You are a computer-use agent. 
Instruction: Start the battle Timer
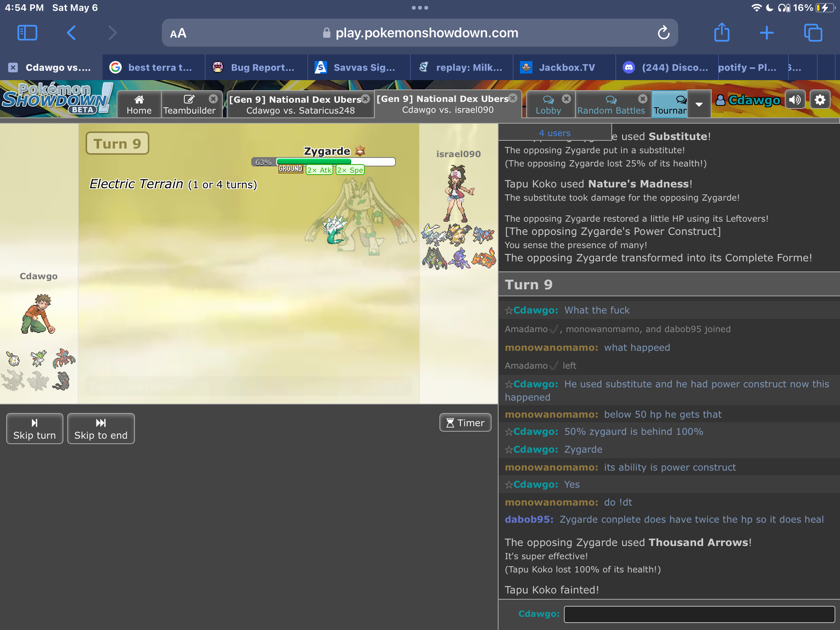(x=465, y=423)
